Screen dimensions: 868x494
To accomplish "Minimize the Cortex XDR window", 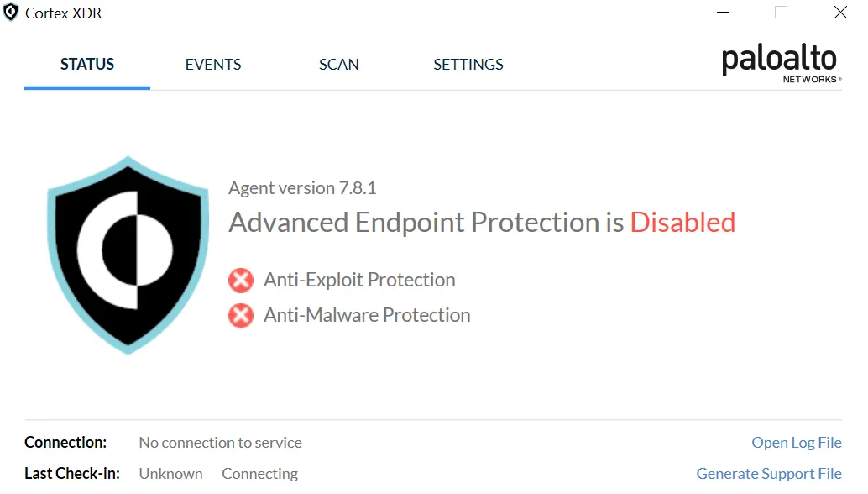I will click(x=723, y=13).
